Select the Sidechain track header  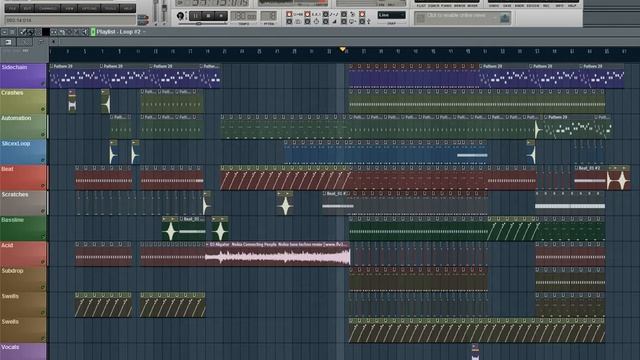(23, 76)
